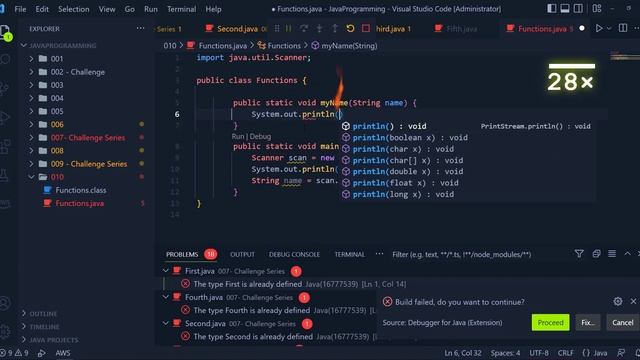Open notification settings gear icon
Screen dimensions: 640x360
click(x=618, y=302)
